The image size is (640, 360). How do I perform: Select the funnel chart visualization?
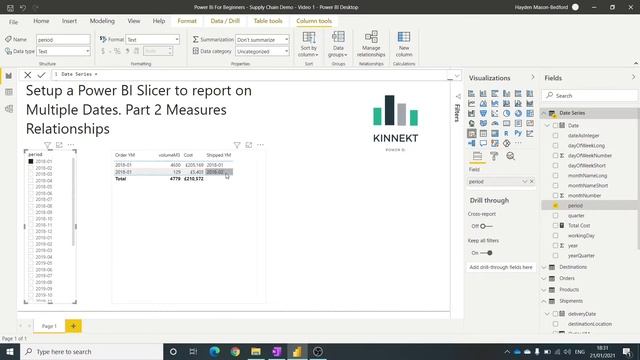pos(483,113)
